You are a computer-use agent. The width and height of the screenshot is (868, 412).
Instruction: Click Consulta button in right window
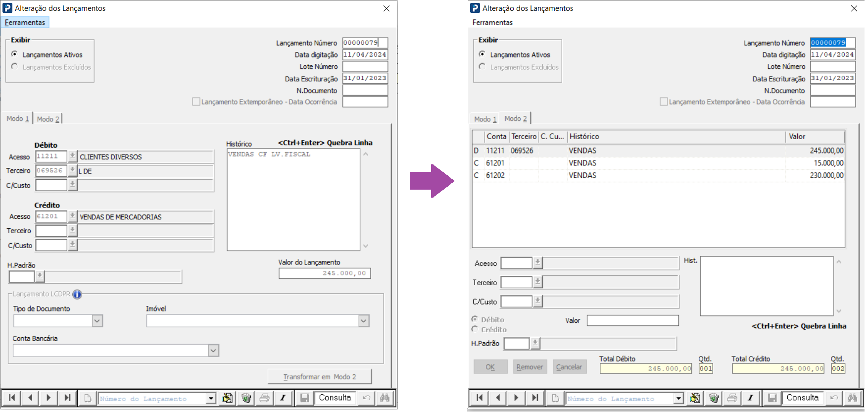[x=803, y=398]
